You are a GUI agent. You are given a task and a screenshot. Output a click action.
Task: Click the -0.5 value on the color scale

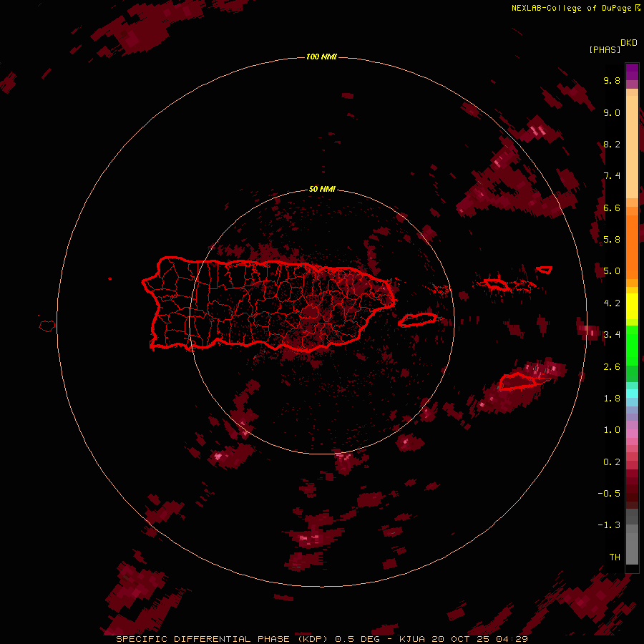609,494
